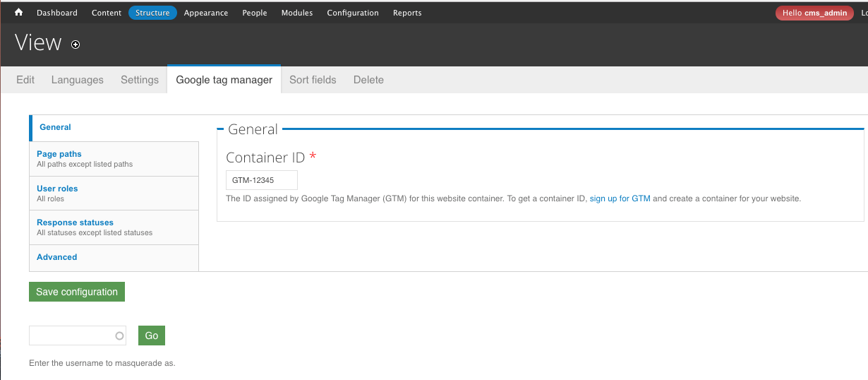868x380 pixels.
Task: Expand the Advanced settings section
Action: [x=57, y=257]
